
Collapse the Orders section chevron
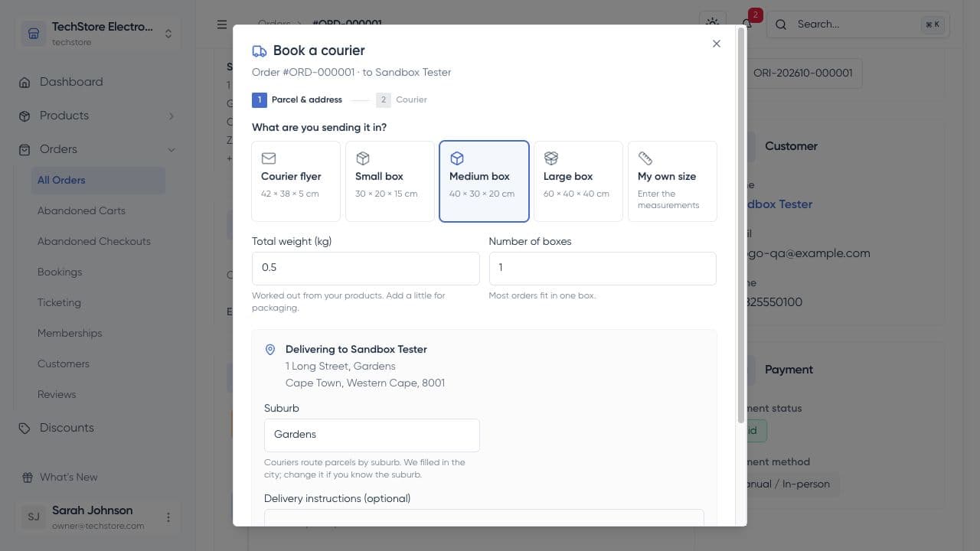tap(171, 150)
